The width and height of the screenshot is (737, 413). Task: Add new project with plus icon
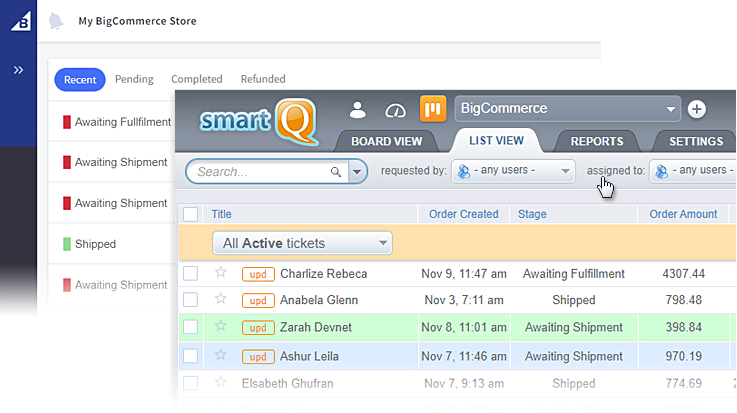coord(697,109)
